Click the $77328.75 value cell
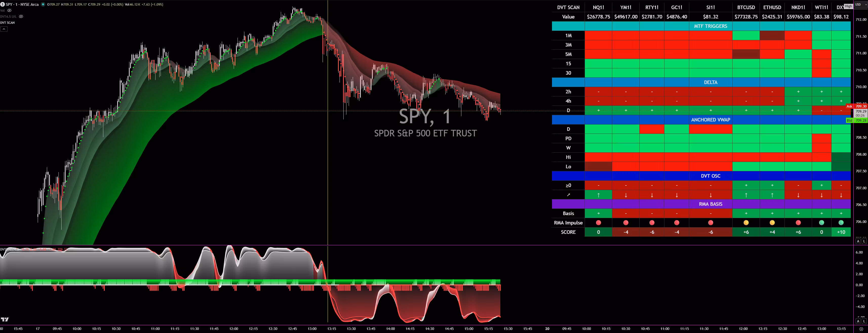 746,17
